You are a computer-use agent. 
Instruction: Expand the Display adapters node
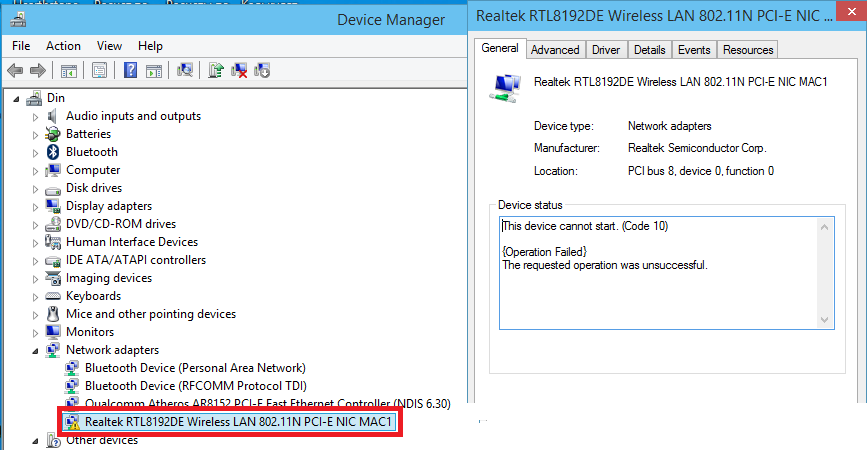(x=35, y=206)
